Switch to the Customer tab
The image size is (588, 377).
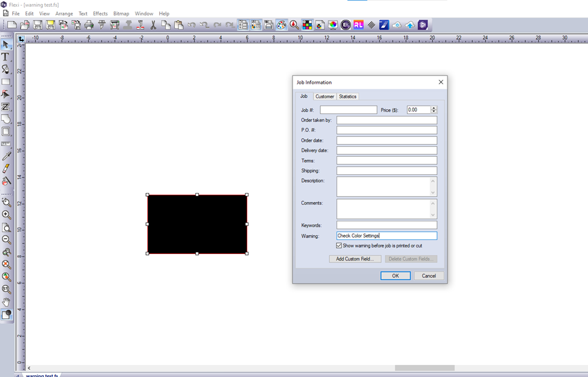coord(324,97)
